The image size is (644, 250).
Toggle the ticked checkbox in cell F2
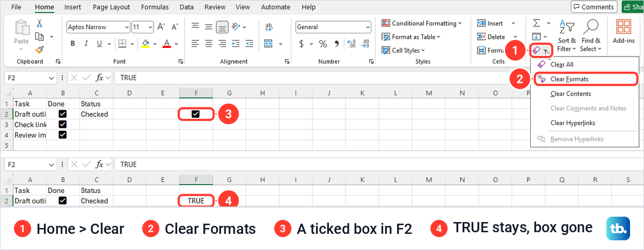point(195,114)
